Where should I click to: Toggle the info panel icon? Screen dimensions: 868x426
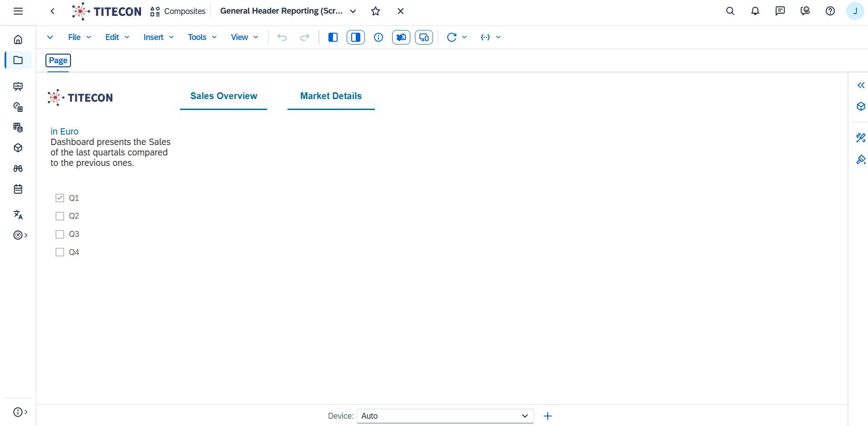378,37
